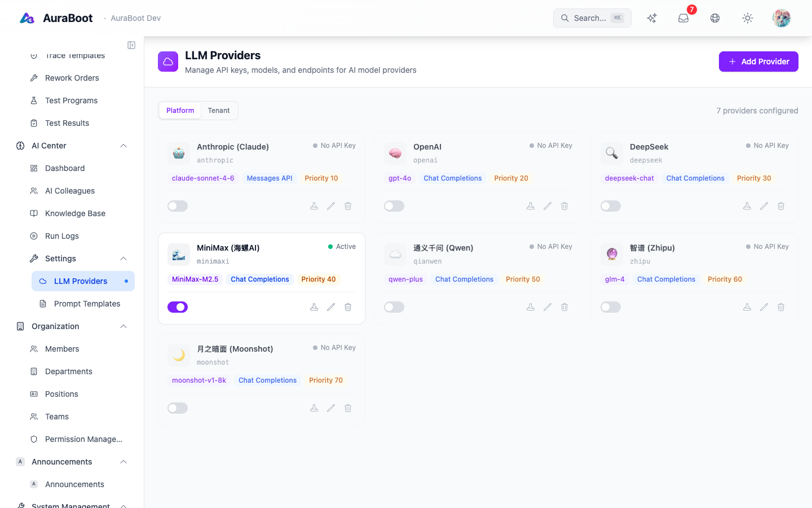Collapse the AI Center section
Screen dimensions: 812x508
tap(123, 146)
